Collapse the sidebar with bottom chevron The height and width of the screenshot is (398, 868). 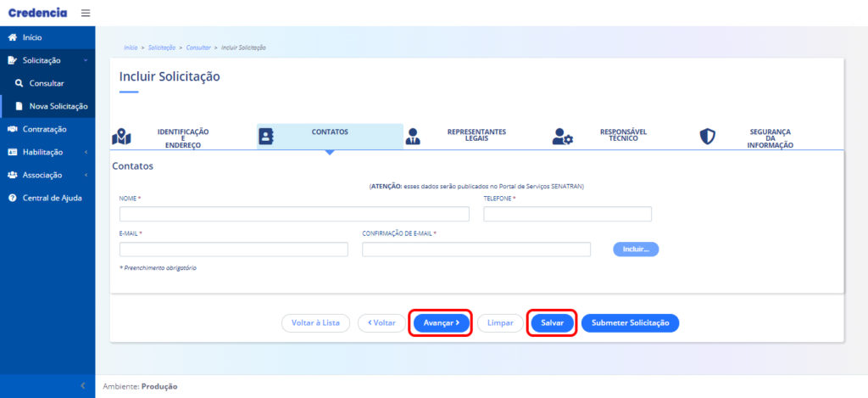pos(83,386)
